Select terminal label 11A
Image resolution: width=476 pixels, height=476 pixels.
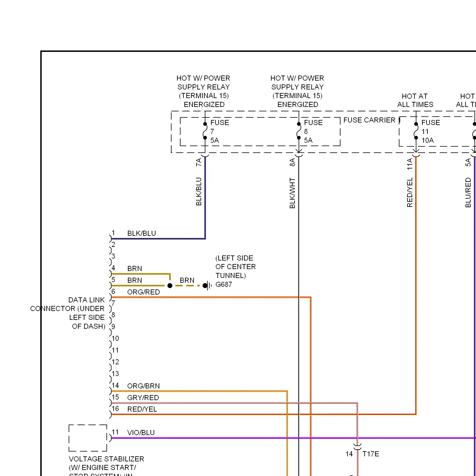click(410, 164)
